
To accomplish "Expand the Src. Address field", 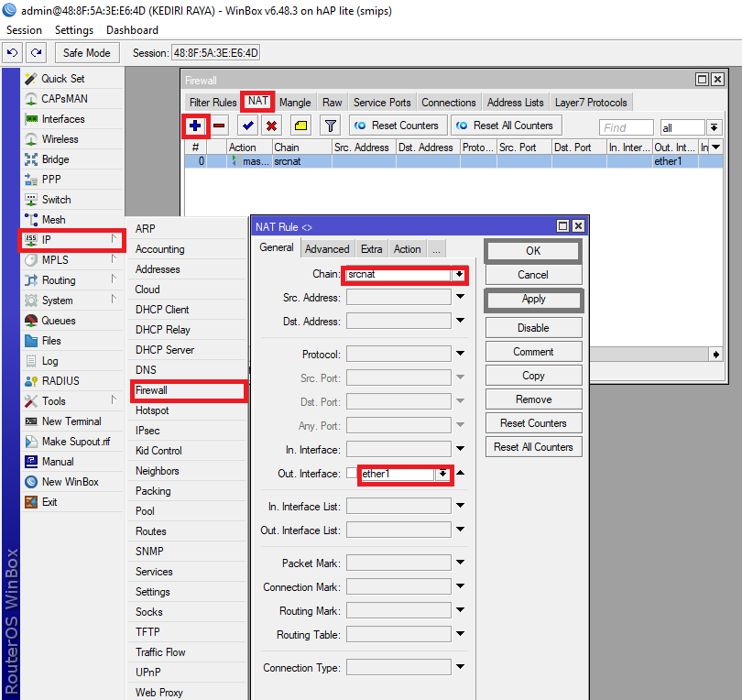I will pyautogui.click(x=461, y=297).
